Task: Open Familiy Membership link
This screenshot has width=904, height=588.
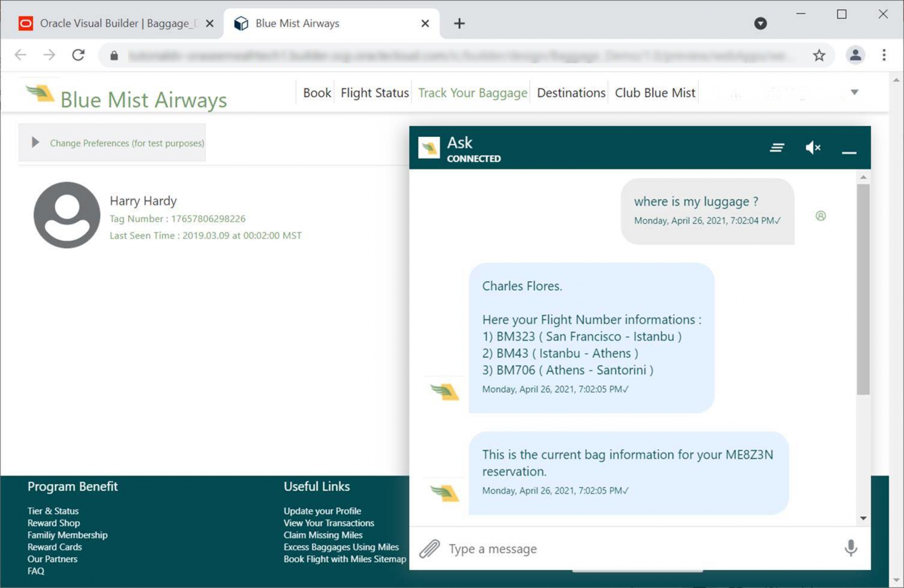Action: 67,535
